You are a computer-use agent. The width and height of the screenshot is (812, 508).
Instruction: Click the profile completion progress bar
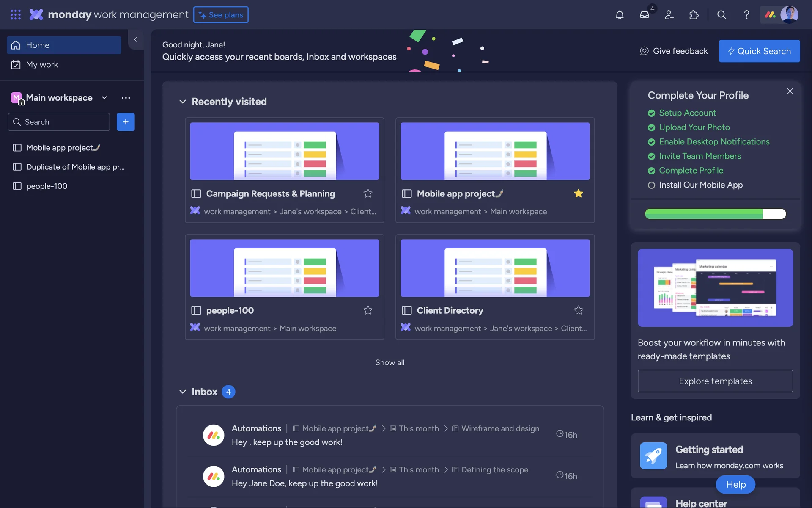coord(715,214)
